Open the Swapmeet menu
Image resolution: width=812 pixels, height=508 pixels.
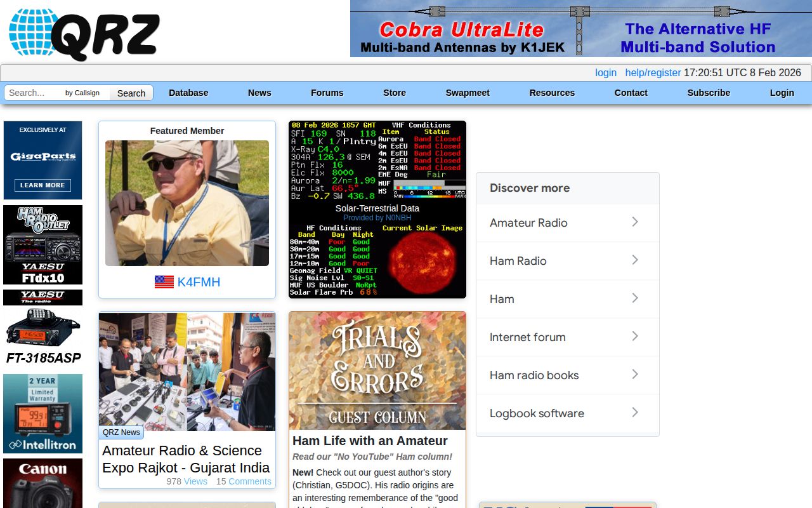(468, 93)
